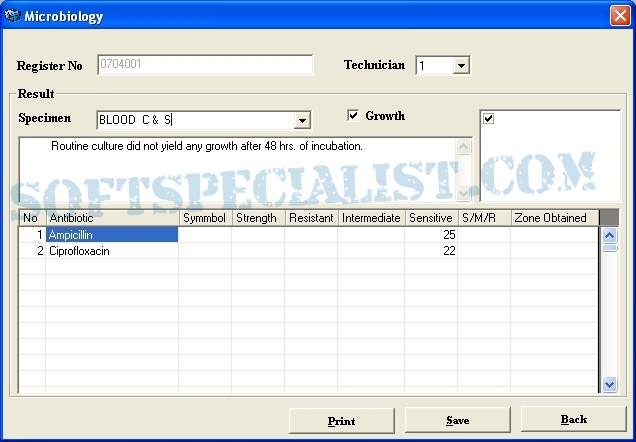Screen dimensions: 636x442
Task: Toggle the Growth checkbox
Action: [353, 116]
